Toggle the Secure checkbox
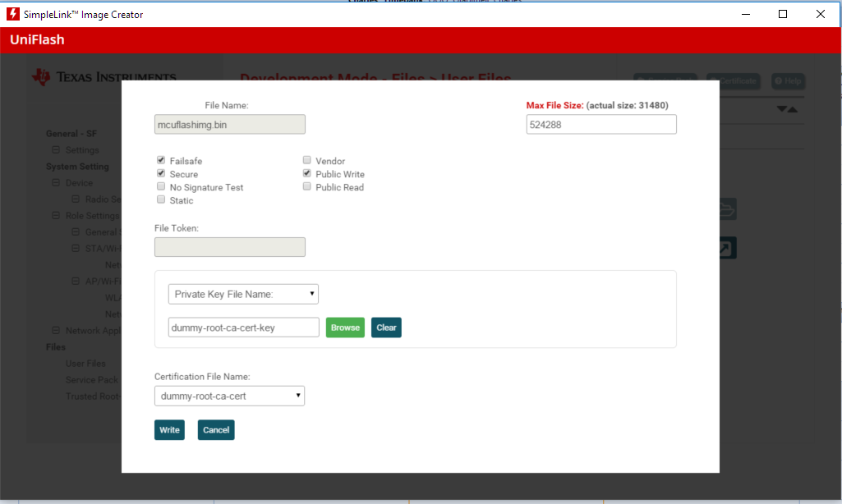Viewport: 842px width, 504px height. click(x=160, y=173)
